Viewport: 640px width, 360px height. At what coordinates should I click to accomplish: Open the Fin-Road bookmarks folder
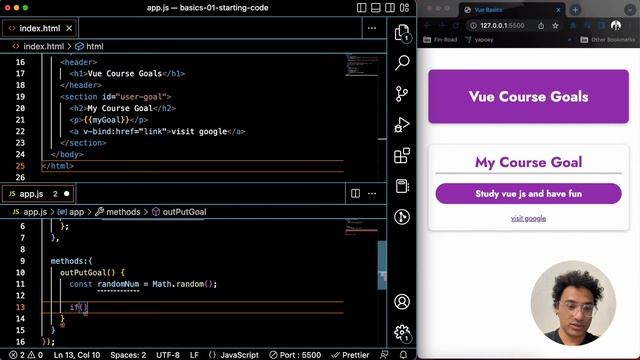[x=440, y=40]
